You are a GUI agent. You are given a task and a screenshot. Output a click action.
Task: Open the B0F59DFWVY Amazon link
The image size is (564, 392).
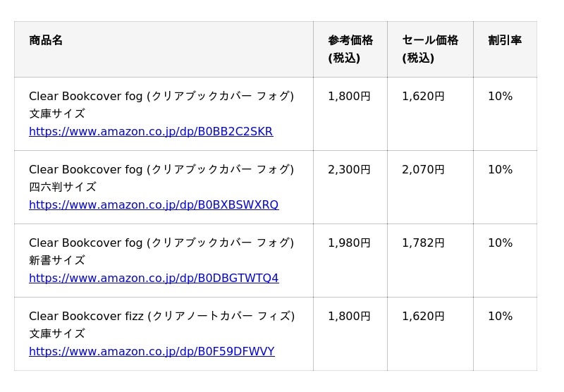[x=151, y=352]
